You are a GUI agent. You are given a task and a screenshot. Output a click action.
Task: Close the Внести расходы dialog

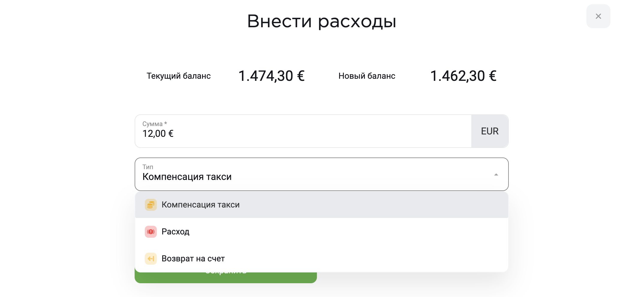tap(598, 16)
